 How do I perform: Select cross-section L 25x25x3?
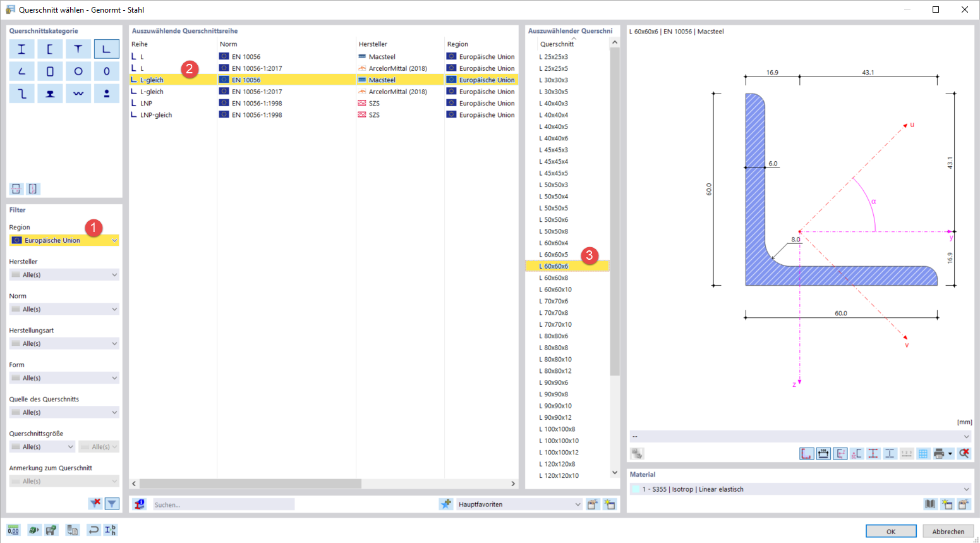pyautogui.click(x=567, y=57)
